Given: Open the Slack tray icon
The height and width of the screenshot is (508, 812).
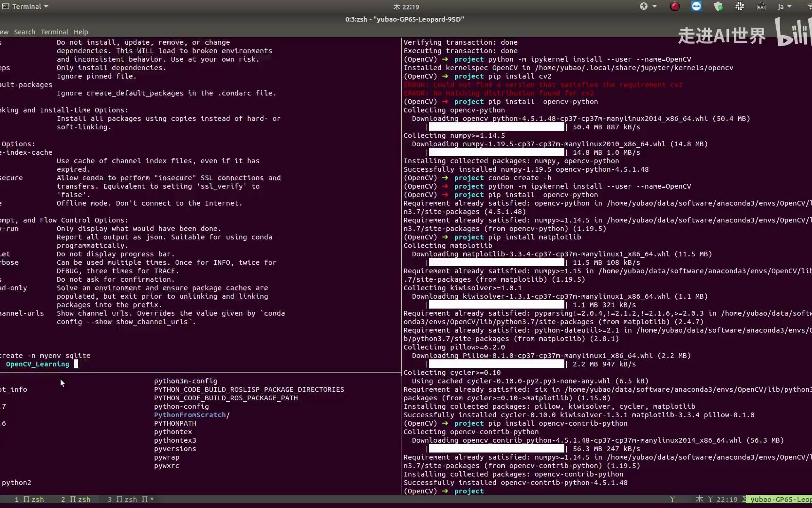Looking at the screenshot, I should pyautogui.click(x=740, y=7).
